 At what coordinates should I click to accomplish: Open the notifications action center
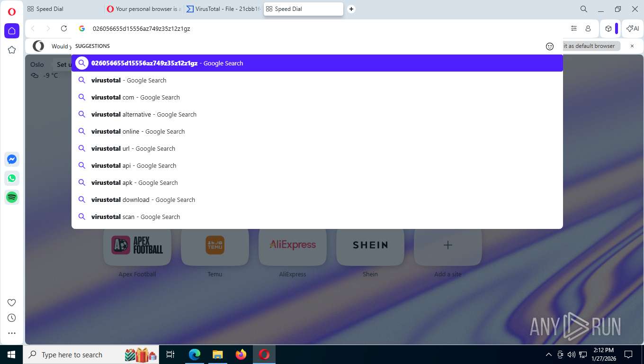click(x=628, y=355)
